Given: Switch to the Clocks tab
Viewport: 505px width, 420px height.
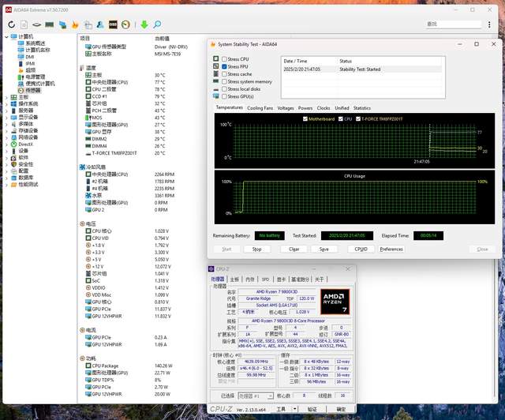Looking at the screenshot, I should tap(324, 108).
